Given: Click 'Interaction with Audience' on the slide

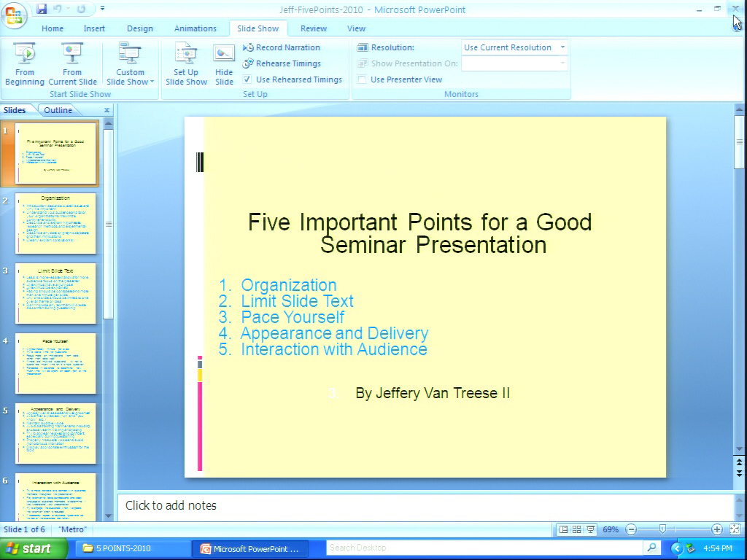Looking at the screenshot, I should [334, 349].
